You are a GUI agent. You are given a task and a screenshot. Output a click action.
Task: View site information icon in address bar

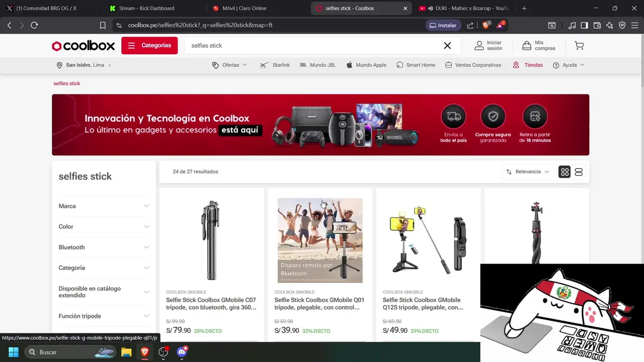point(119,25)
